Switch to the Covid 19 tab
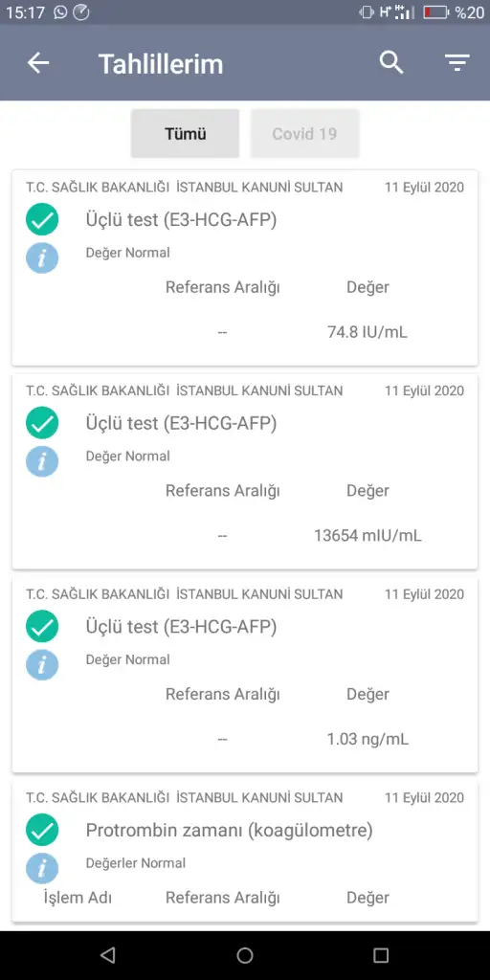 coord(305,134)
